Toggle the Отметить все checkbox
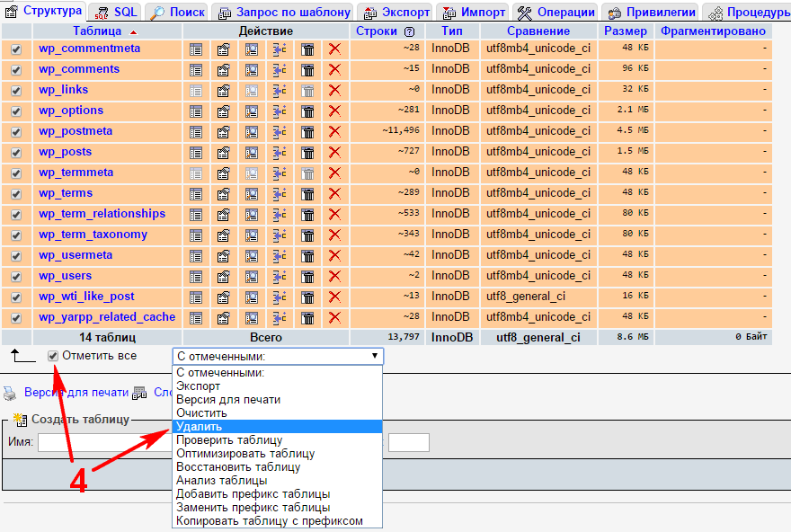 pyautogui.click(x=53, y=356)
